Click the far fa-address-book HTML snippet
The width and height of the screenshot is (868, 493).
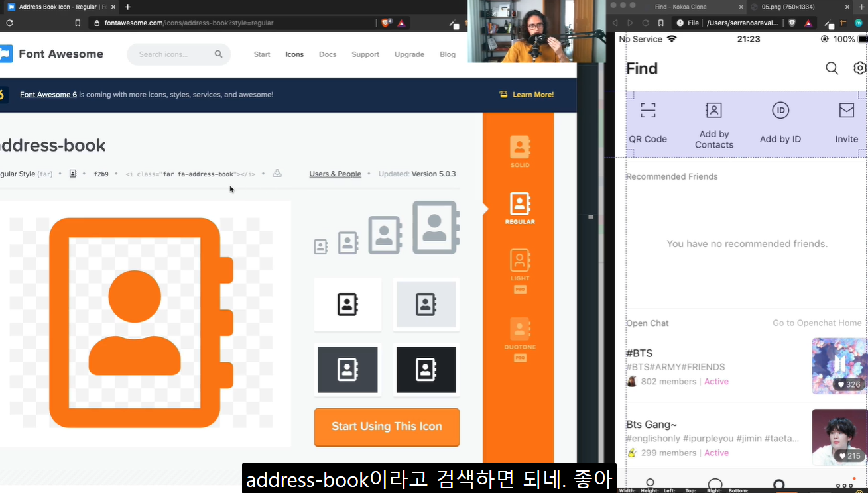(x=190, y=174)
